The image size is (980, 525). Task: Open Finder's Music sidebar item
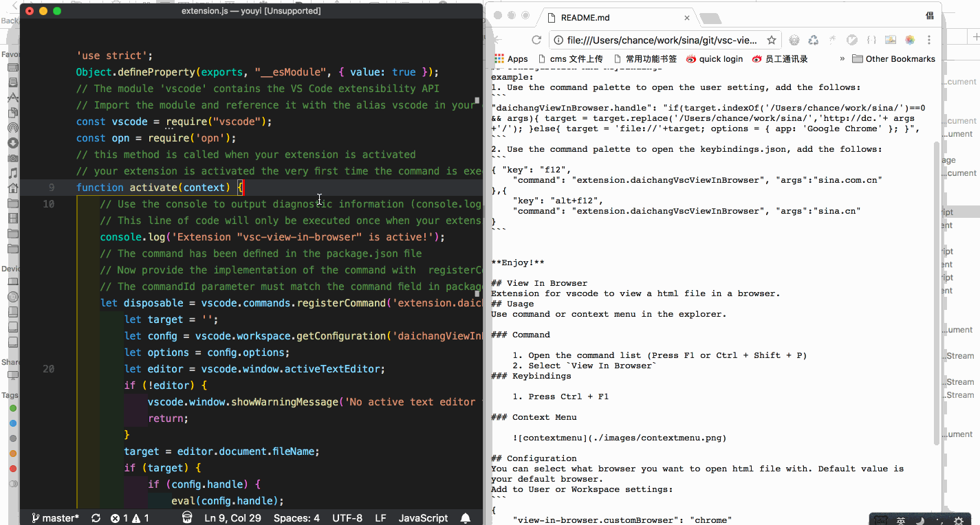tap(12, 173)
